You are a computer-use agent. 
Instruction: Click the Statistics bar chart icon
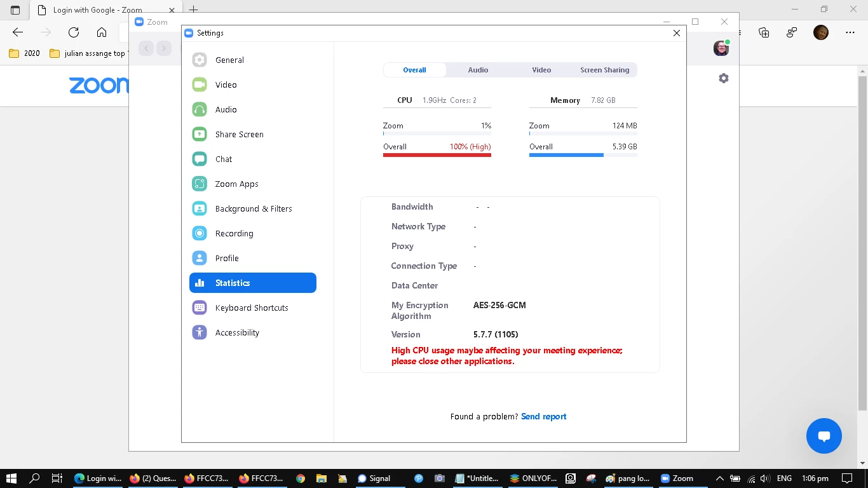click(x=200, y=283)
